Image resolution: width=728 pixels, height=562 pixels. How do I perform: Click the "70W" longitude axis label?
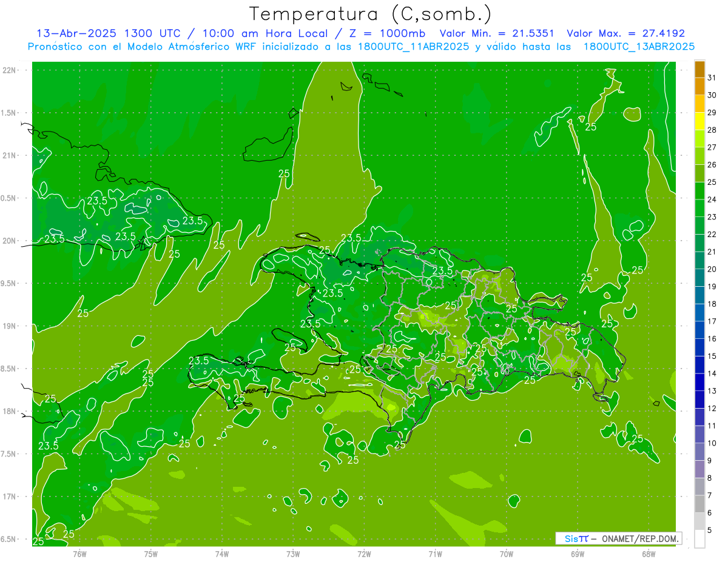click(x=507, y=554)
